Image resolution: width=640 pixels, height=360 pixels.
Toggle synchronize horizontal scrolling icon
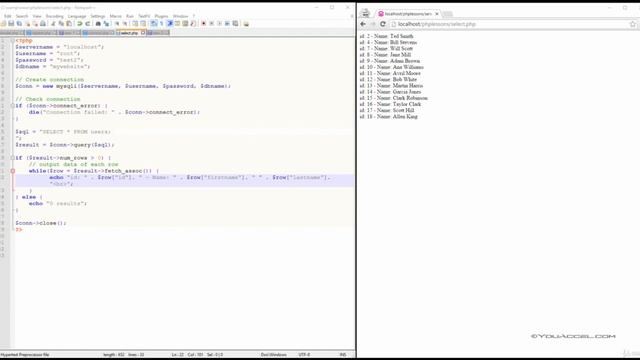[143, 24]
